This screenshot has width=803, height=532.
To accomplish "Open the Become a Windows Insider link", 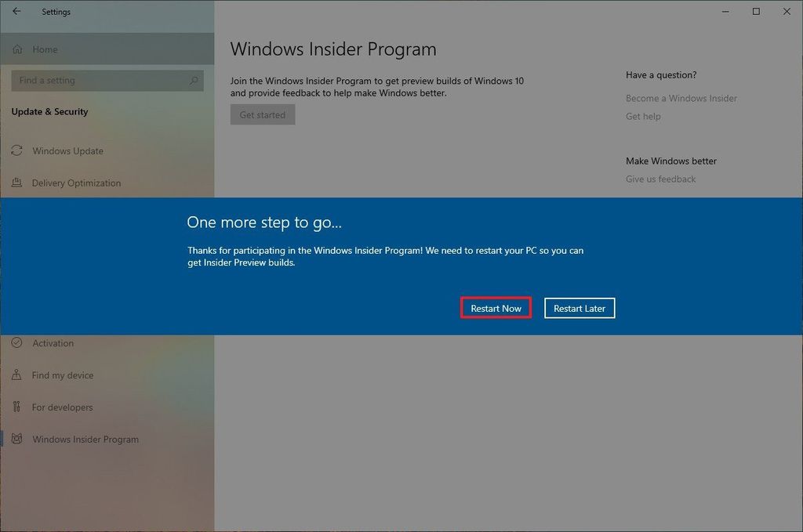I will pyautogui.click(x=681, y=98).
